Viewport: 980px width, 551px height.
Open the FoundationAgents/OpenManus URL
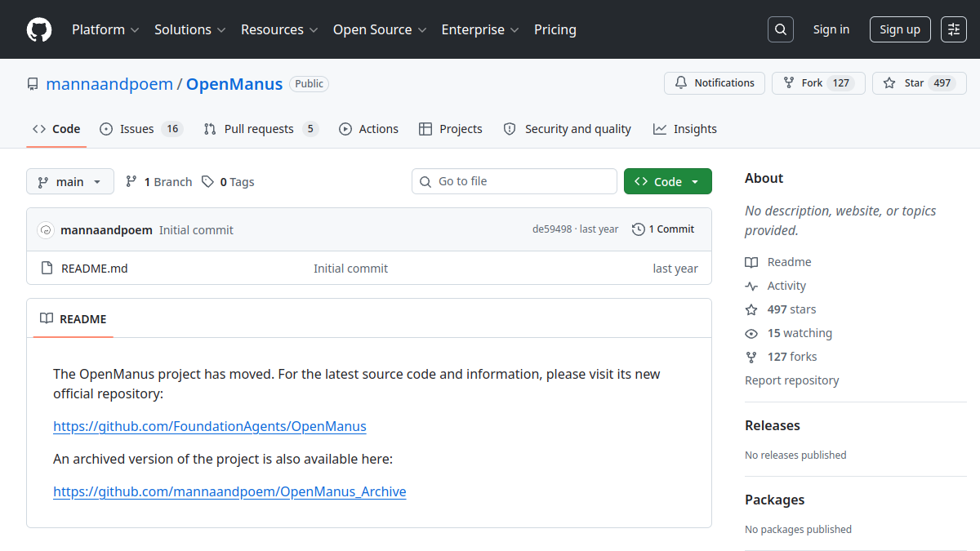(x=210, y=426)
